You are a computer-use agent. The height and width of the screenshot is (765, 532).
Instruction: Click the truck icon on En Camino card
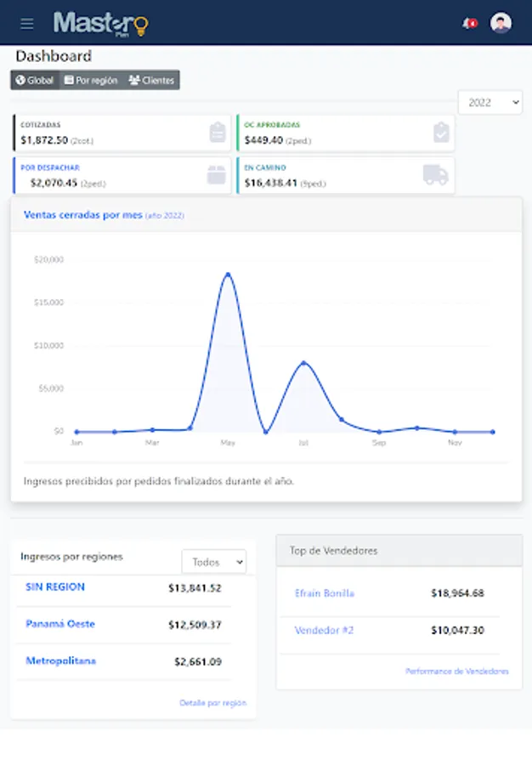[435, 175]
